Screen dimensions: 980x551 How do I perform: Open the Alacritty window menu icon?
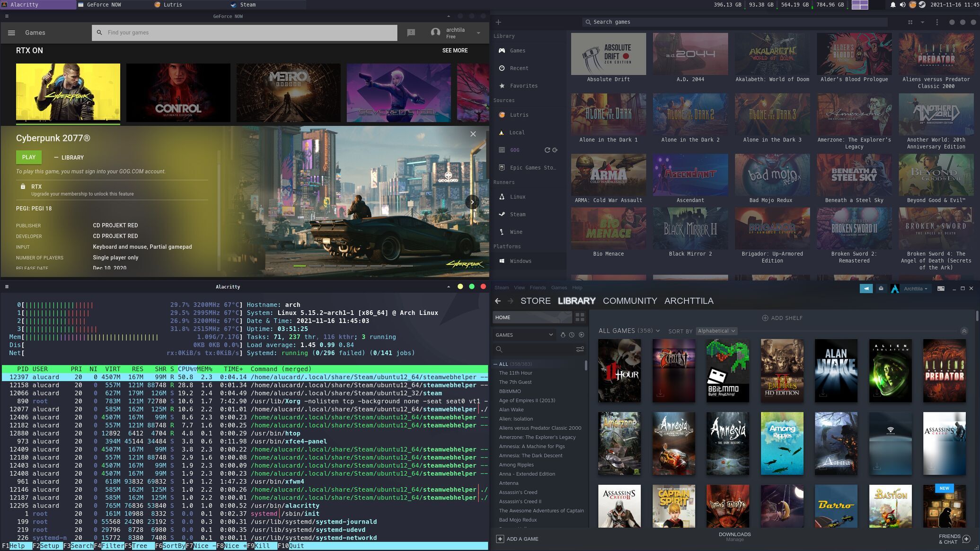[x=7, y=287]
